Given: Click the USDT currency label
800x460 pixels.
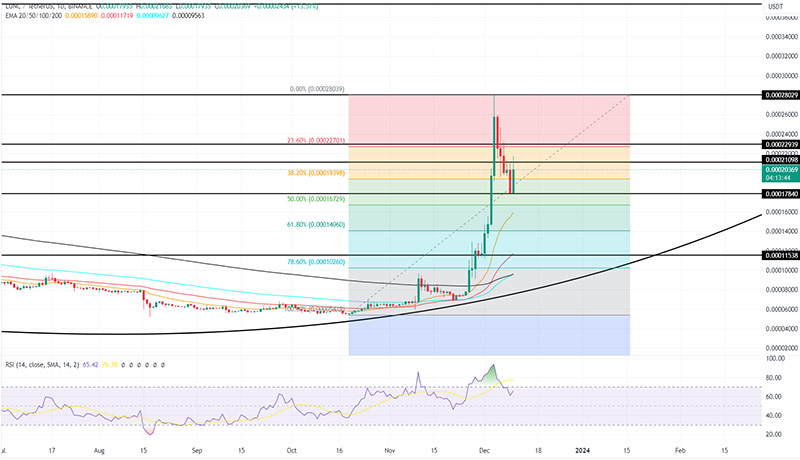Looking at the screenshot, I should tap(774, 7).
